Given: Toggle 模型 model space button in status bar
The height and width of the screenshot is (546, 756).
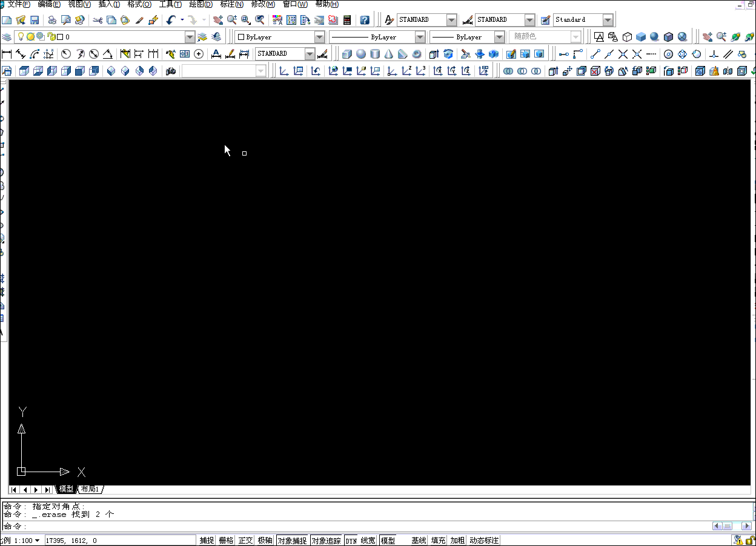Looking at the screenshot, I should pyautogui.click(x=388, y=540).
